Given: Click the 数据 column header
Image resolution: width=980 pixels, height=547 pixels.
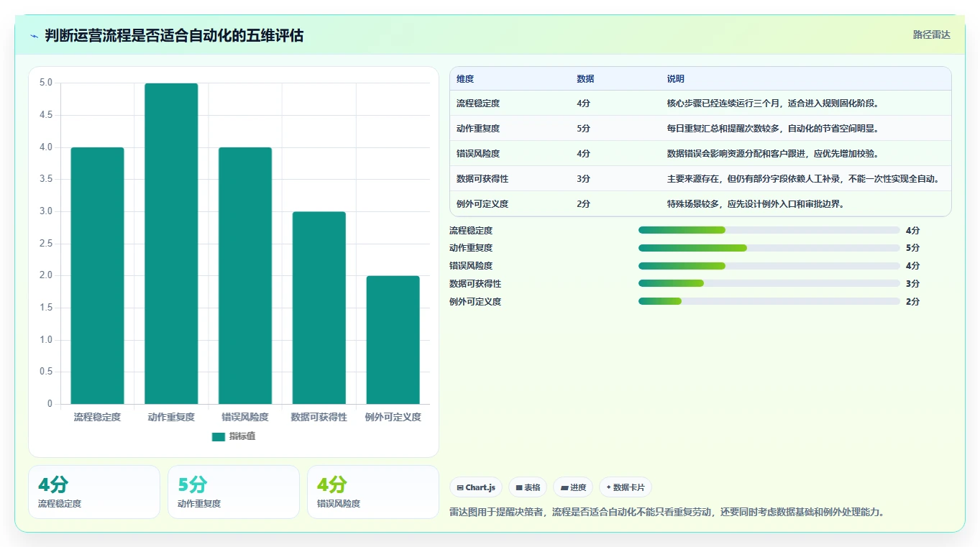Looking at the screenshot, I should (585, 79).
